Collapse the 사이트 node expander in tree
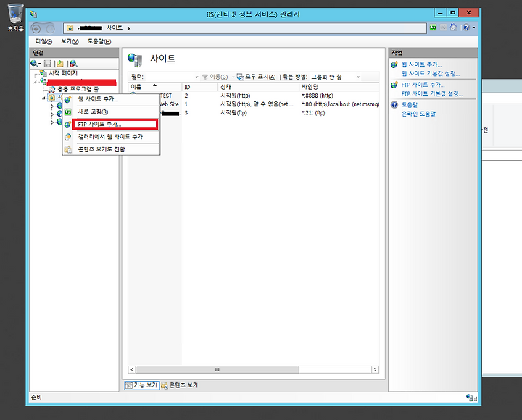Screen dimensions: 522x420 click(x=43, y=98)
